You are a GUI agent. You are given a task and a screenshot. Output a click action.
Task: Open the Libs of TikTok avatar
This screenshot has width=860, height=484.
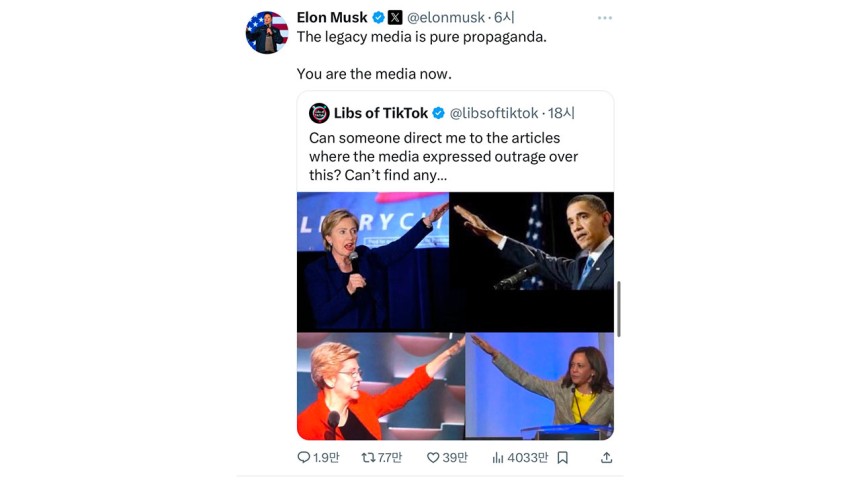tap(319, 113)
